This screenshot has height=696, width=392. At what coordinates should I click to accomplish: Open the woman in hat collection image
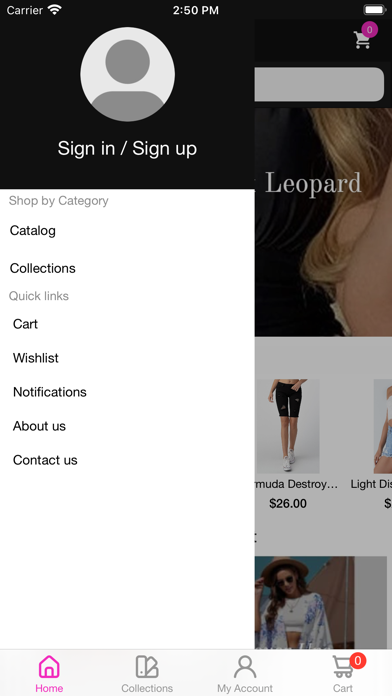305,603
